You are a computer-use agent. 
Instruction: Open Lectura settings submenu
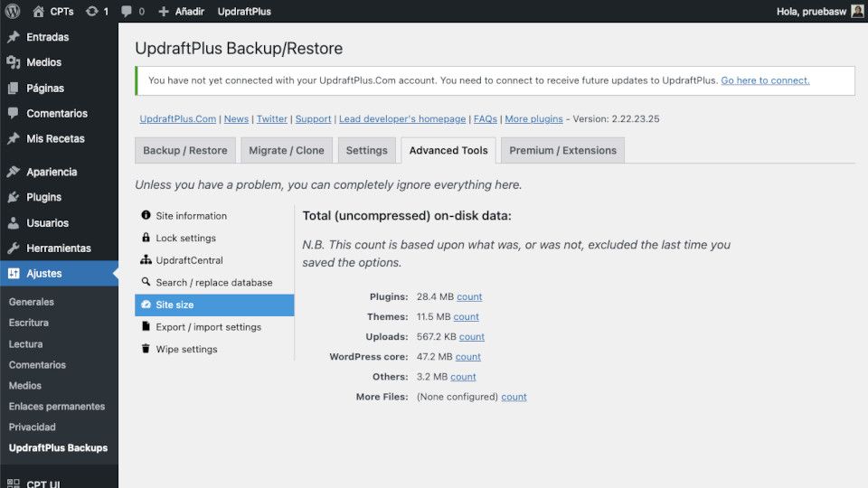tap(25, 343)
